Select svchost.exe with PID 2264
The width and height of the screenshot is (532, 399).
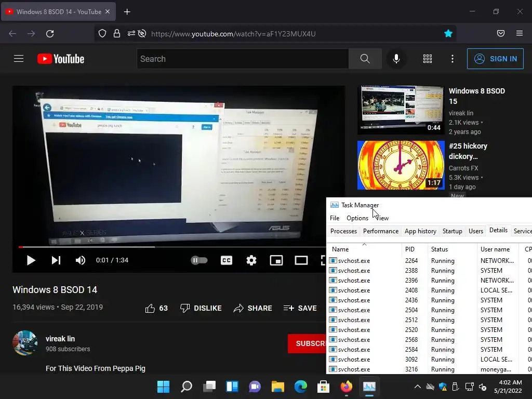coord(429,261)
